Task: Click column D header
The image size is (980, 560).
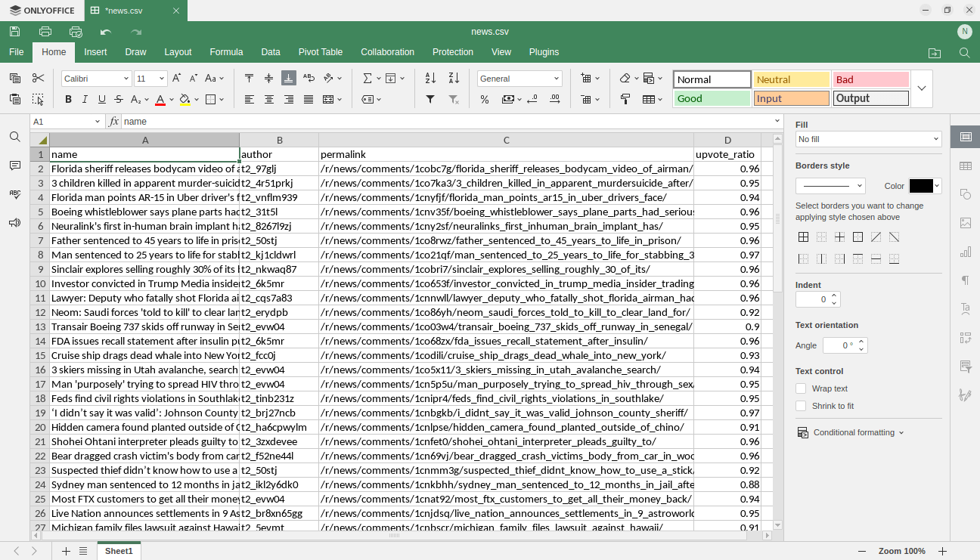Action: click(x=727, y=140)
